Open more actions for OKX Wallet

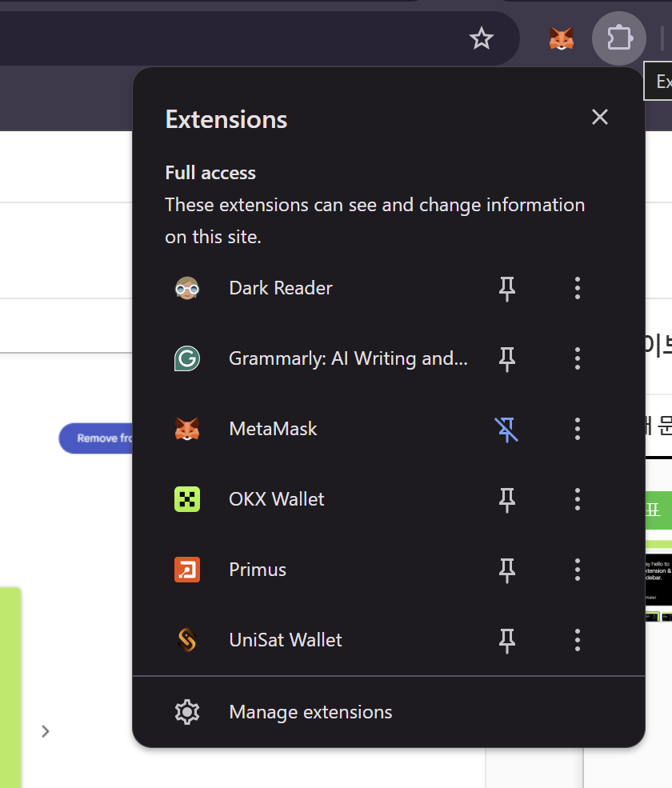(x=578, y=499)
